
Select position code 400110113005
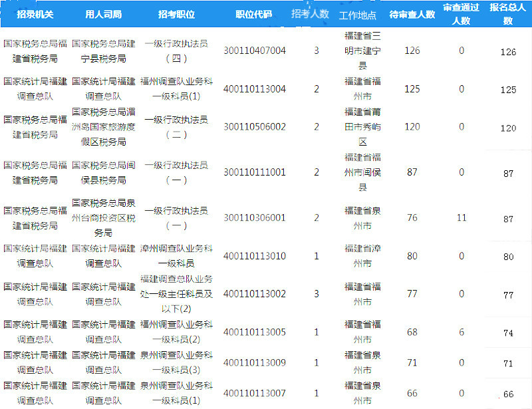click(x=255, y=333)
